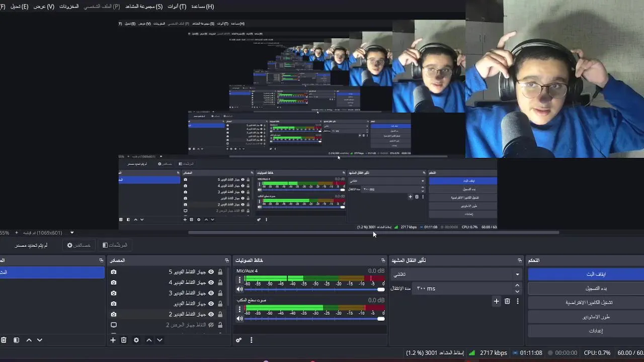Open source properties gear in Sources toolbar

coord(136,340)
